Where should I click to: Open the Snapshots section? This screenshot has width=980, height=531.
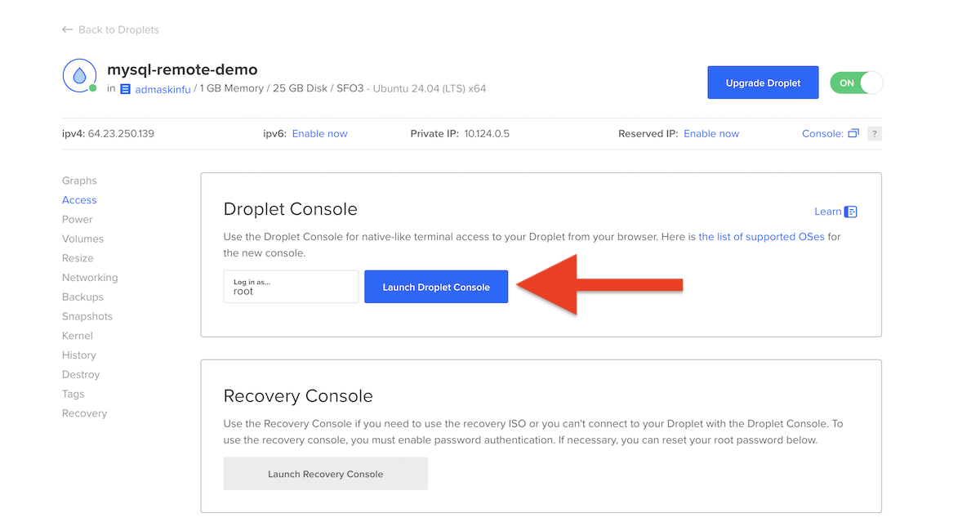click(x=87, y=316)
